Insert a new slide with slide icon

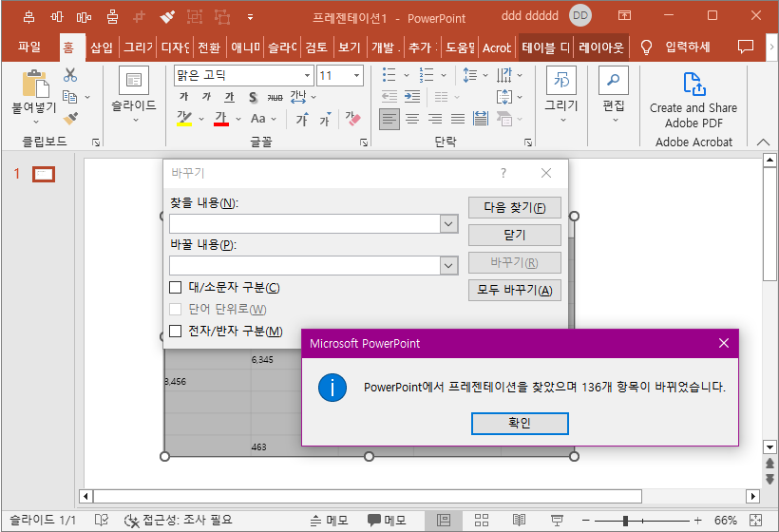[x=134, y=81]
